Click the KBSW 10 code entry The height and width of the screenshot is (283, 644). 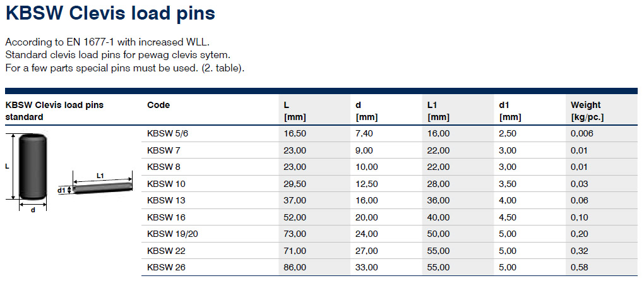point(165,184)
